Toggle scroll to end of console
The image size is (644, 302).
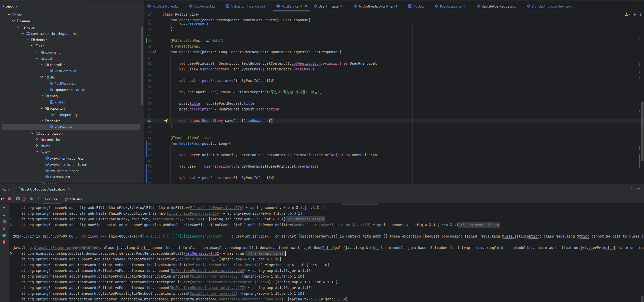4,228
